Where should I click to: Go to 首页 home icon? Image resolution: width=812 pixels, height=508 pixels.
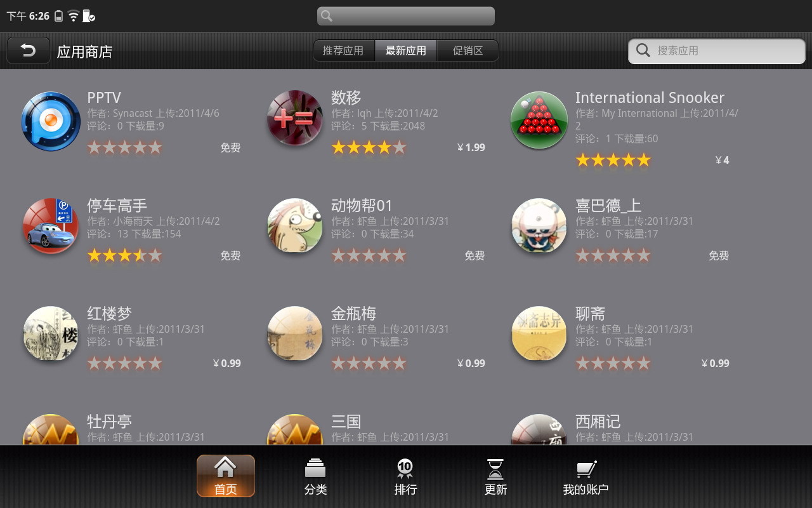pyautogui.click(x=226, y=467)
